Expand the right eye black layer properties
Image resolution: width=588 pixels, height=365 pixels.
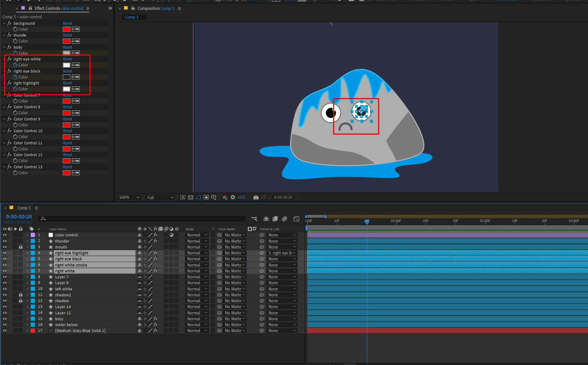(x=27, y=259)
